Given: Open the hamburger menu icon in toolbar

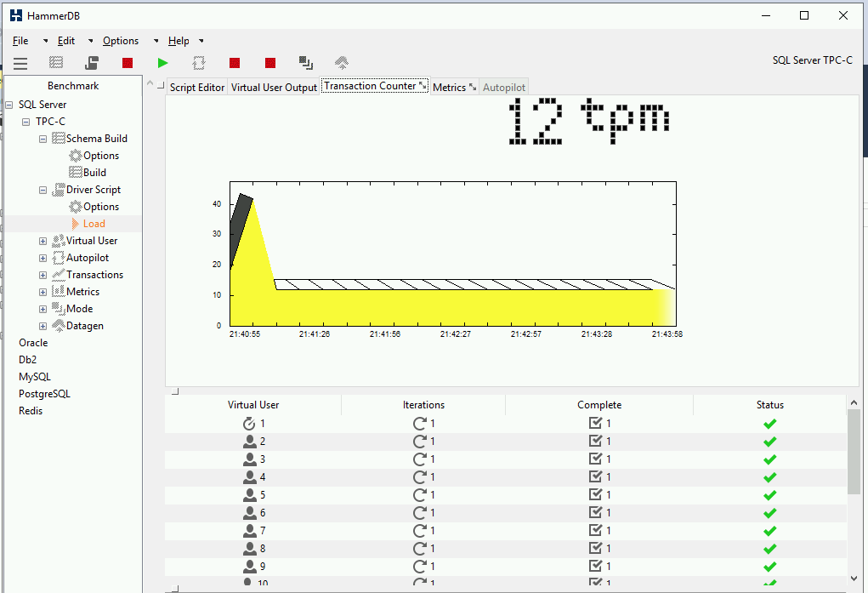Looking at the screenshot, I should [x=20, y=63].
